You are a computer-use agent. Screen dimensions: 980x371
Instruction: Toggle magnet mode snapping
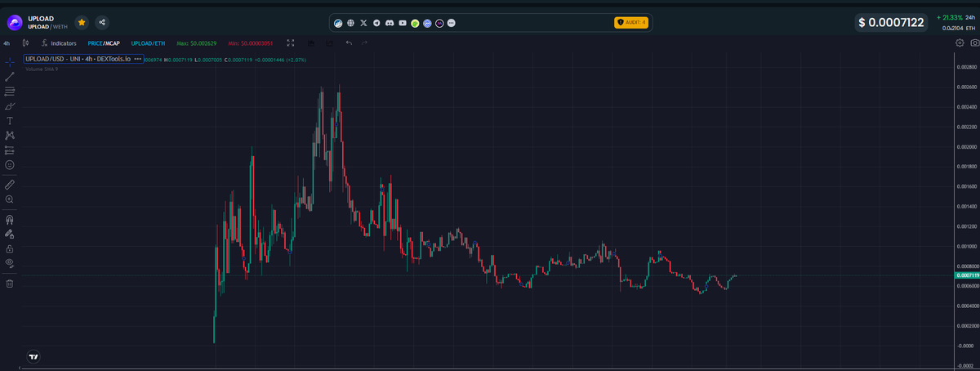tap(10, 220)
